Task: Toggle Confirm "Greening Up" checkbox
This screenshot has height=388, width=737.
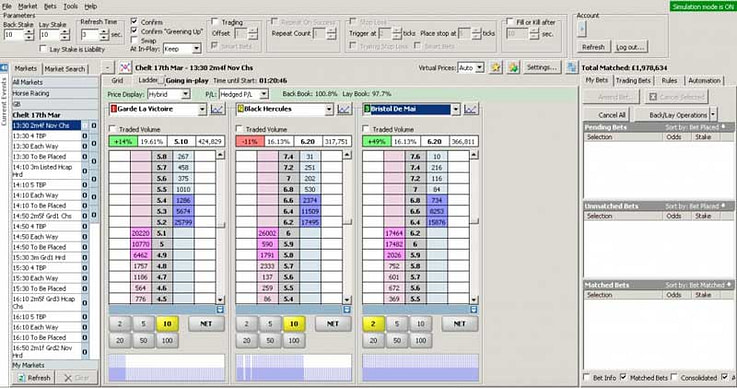Action: click(134, 31)
